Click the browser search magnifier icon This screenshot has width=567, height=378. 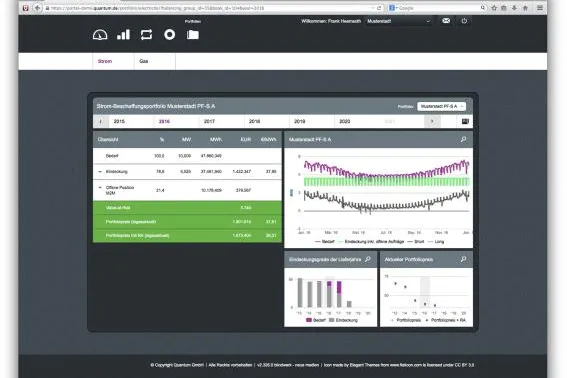[483, 8]
